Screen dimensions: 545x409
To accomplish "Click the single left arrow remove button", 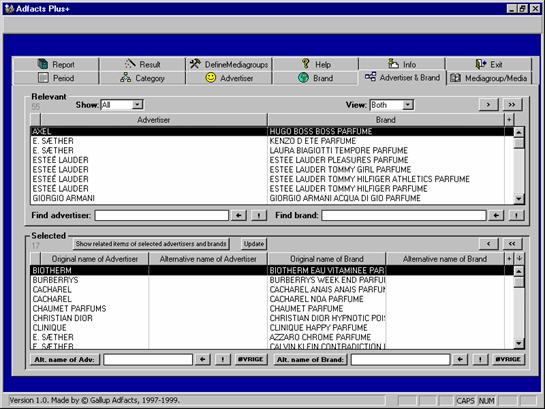I will [x=488, y=244].
